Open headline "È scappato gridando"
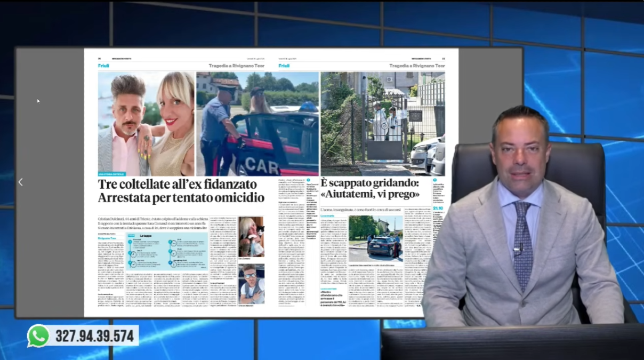 [x=370, y=182]
